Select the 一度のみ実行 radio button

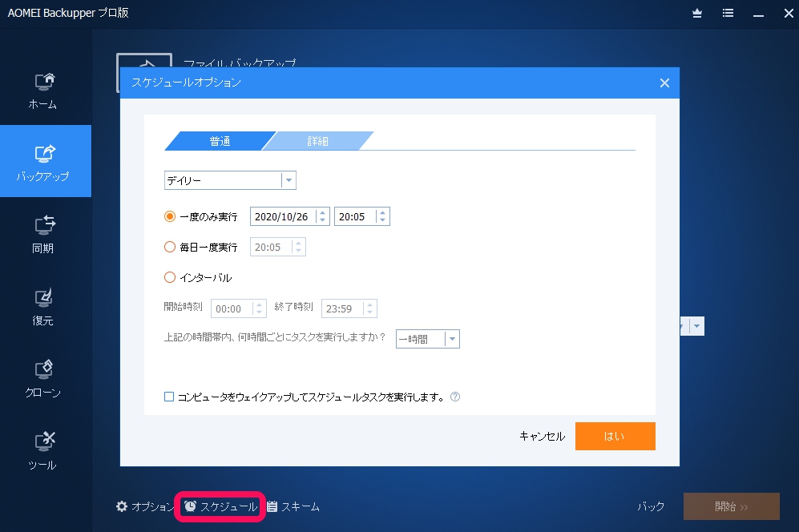click(x=170, y=216)
